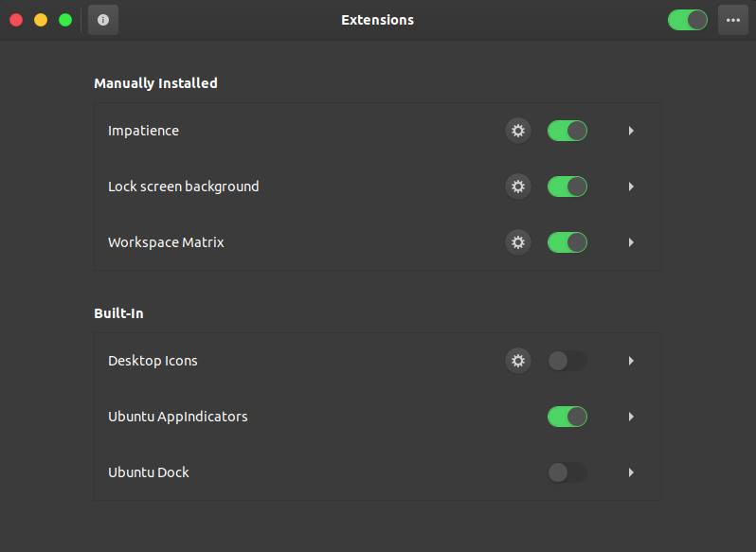Expand Impatience details arrow
This screenshot has height=552, width=756.
pyautogui.click(x=631, y=131)
